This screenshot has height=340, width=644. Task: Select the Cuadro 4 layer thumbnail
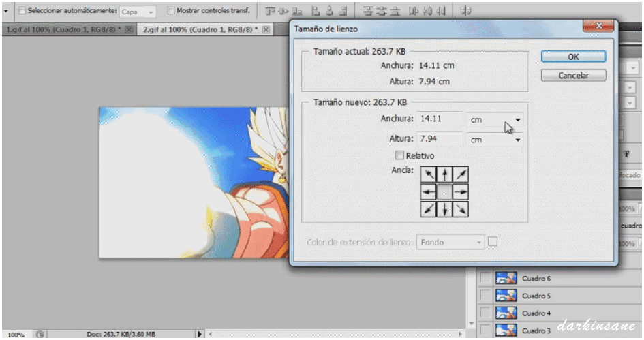coord(506,313)
